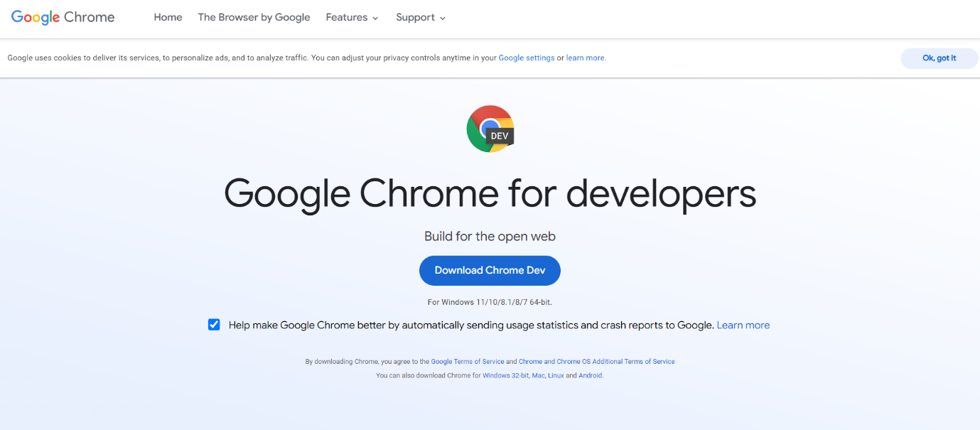Viewport: 980px width, 430px height.
Task: Choose the Android download link
Action: 591,375
